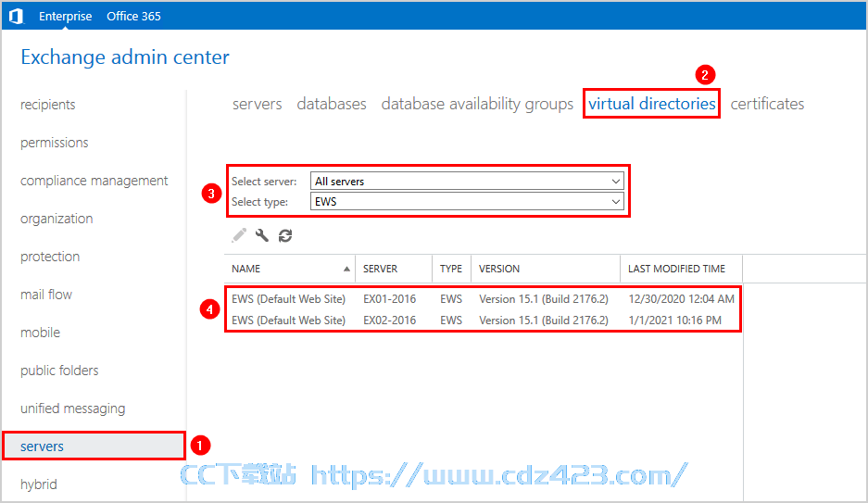Click the pencil edit icon
Viewport: 868px width, 503px height.
click(x=239, y=235)
